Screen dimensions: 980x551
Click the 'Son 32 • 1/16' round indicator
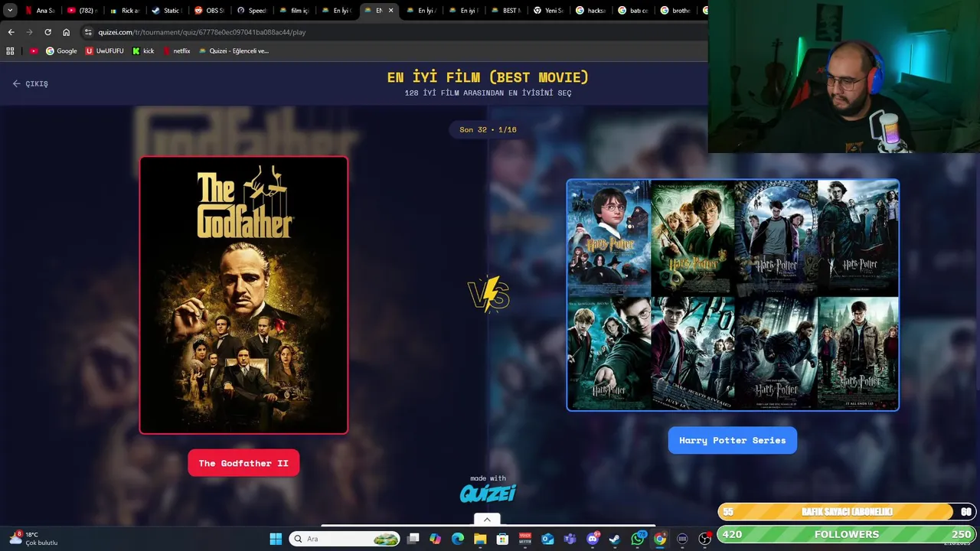coord(488,129)
